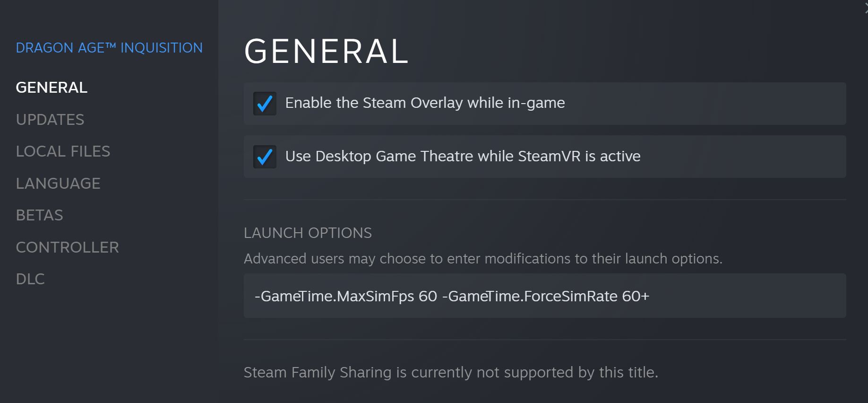The height and width of the screenshot is (403, 868).
Task: Click the "Advanced users may choose" description
Action: coord(483,259)
